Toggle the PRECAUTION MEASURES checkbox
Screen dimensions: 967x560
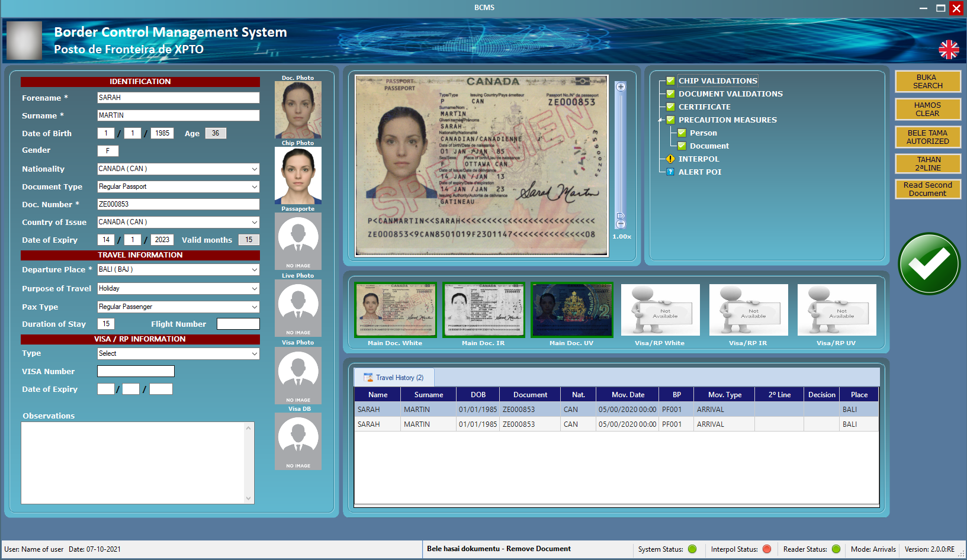pyautogui.click(x=670, y=120)
